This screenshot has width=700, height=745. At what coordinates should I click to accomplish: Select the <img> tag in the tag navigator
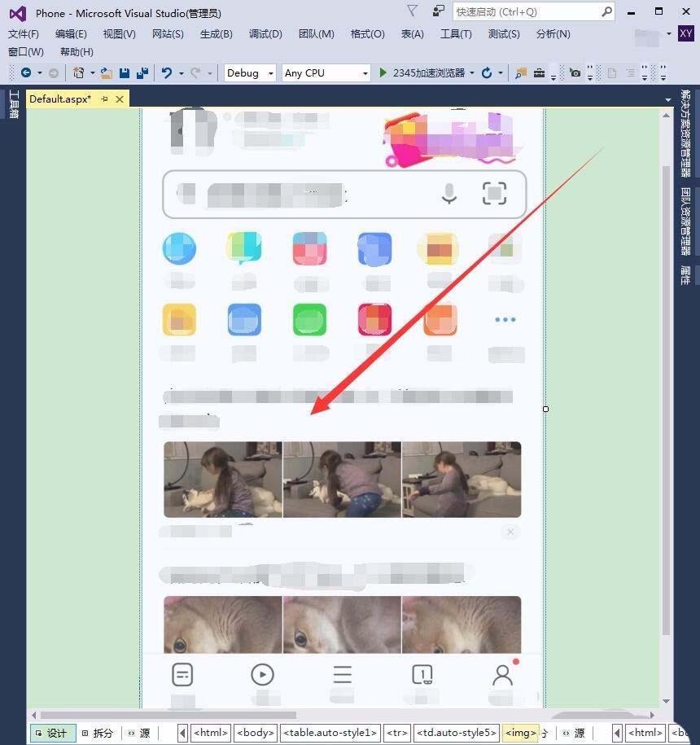point(520,732)
